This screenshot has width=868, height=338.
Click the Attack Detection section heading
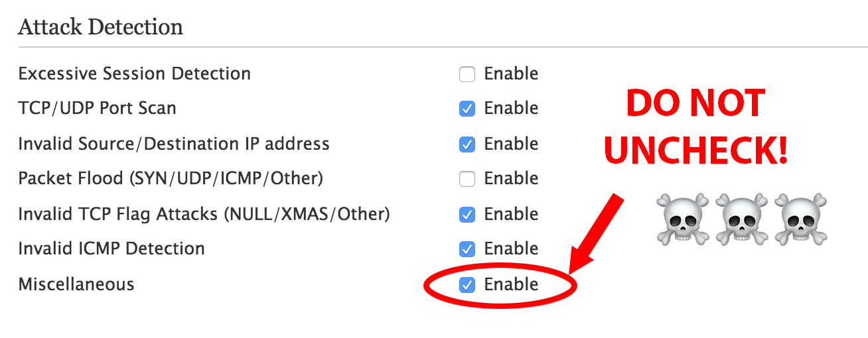pos(100,27)
